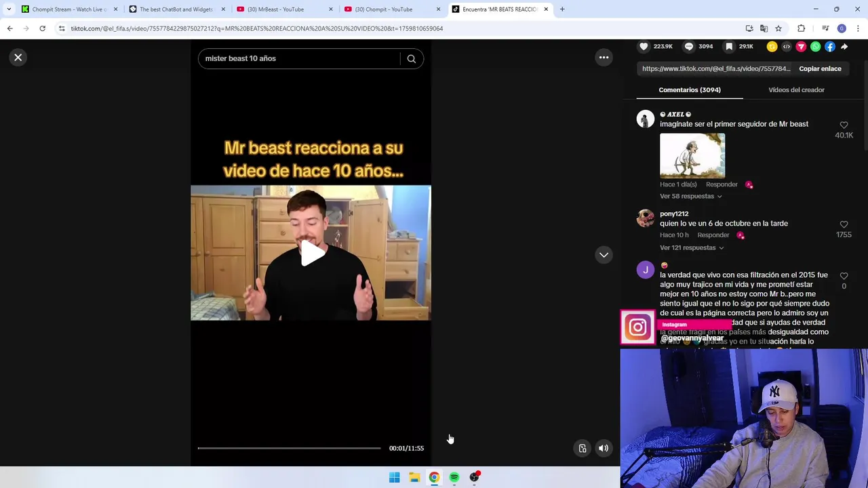This screenshot has width=868, height=488.
Task: Play the video with center play button
Action: point(311,253)
